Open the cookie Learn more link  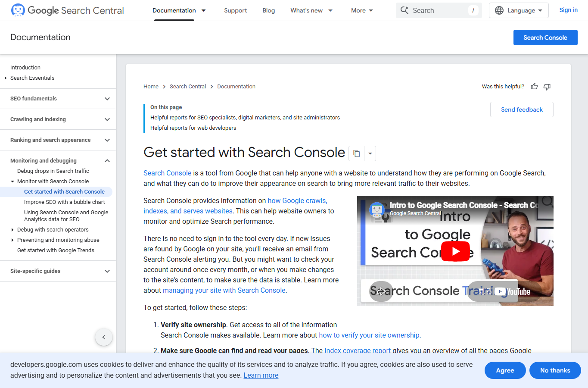pos(261,375)
